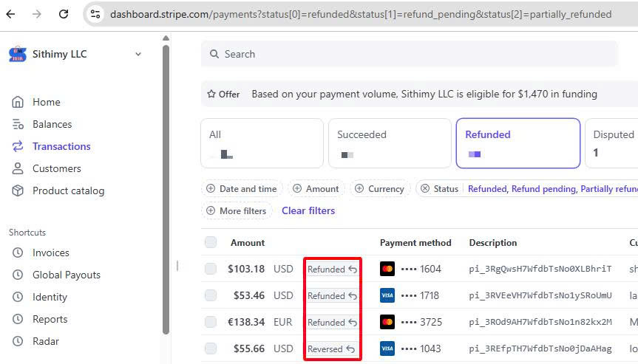This screenshot has height=364, width=638.
Task: Remove Status filter with its x icon
Action: coord(425,189)
